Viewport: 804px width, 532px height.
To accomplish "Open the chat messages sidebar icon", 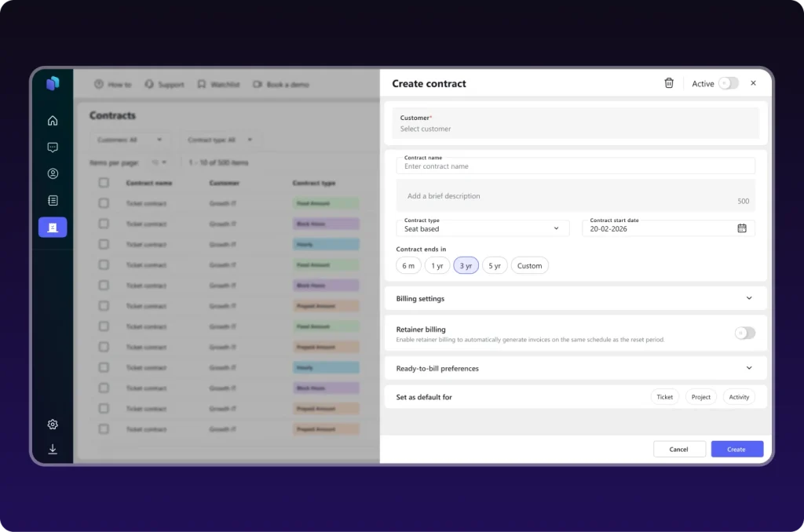I will pyautogui.click(x=53, y=148).
